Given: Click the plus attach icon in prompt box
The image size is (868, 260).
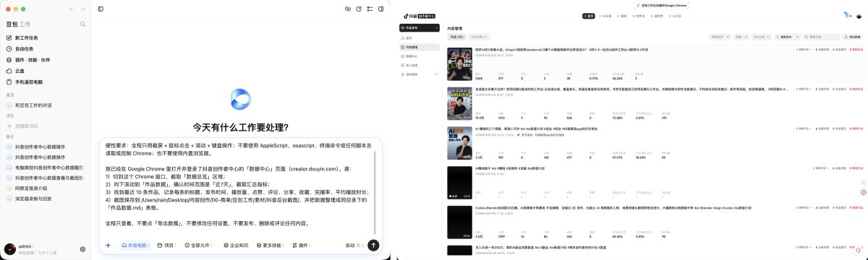Looking at the screenshot, I should [108, 245].
